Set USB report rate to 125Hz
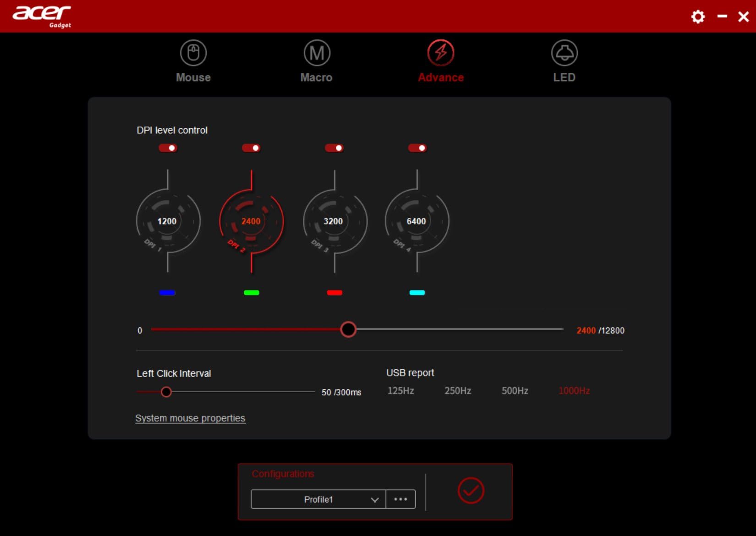Viewport: 756px width, 536px height. click(x=401, y=391)
